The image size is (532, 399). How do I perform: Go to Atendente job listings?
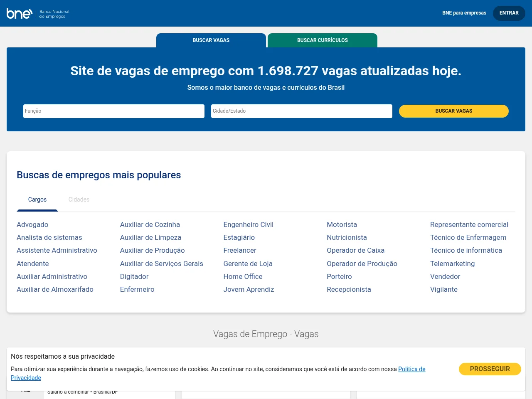(33, 264)
